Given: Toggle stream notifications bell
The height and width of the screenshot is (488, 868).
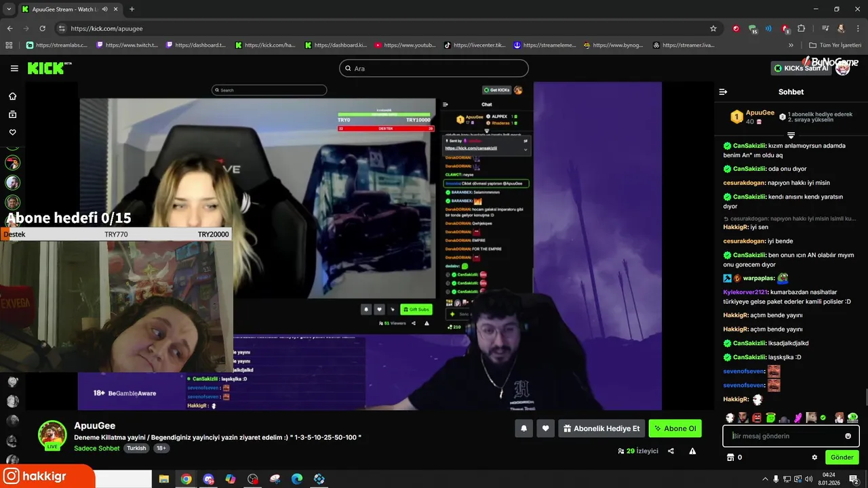Looking at the screenshot, I should point(524,428).
